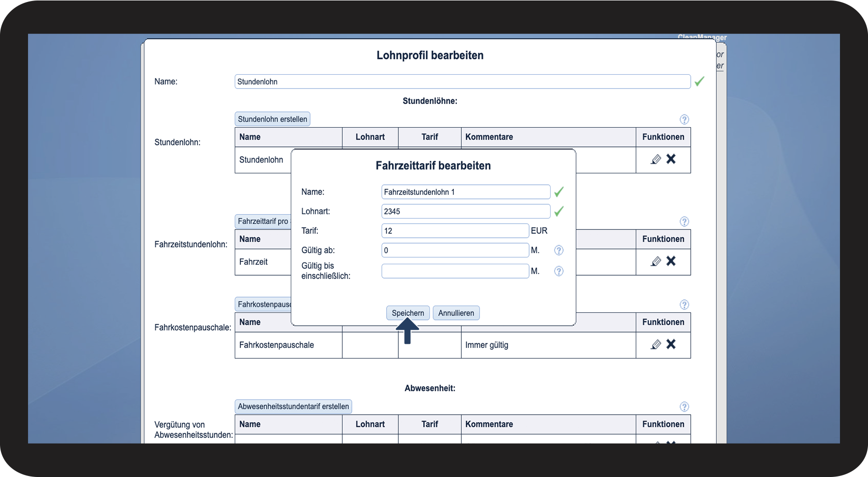Click the Fahrzeitstundenlohn: row label
This screenshot has height=477, width=868.
coord(191,244)
